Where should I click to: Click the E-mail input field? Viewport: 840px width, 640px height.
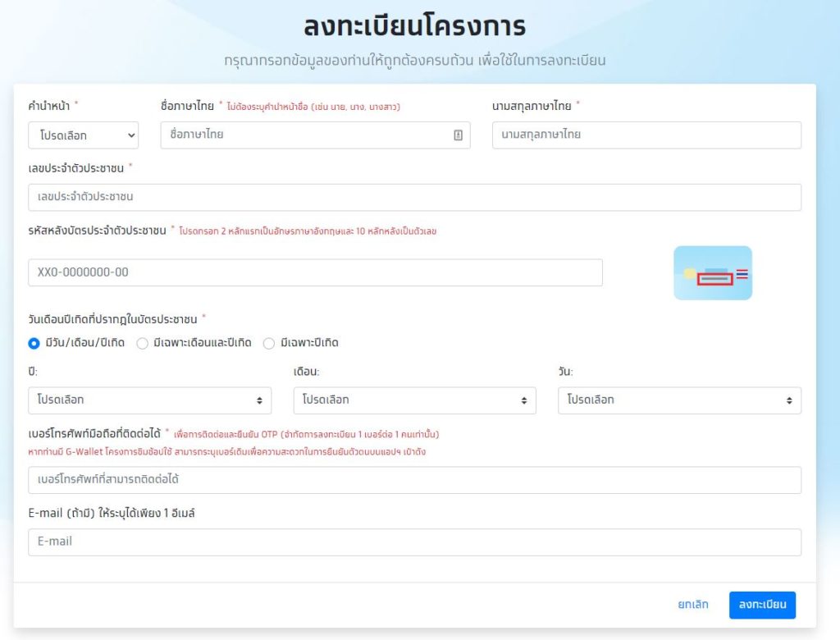click(x=414, y=542)
